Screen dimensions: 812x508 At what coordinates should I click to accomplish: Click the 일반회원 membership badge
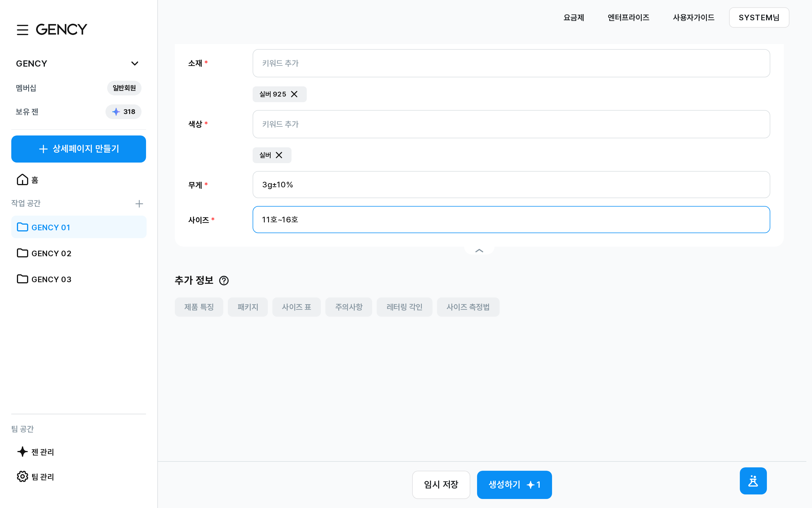tap(124, 88)
